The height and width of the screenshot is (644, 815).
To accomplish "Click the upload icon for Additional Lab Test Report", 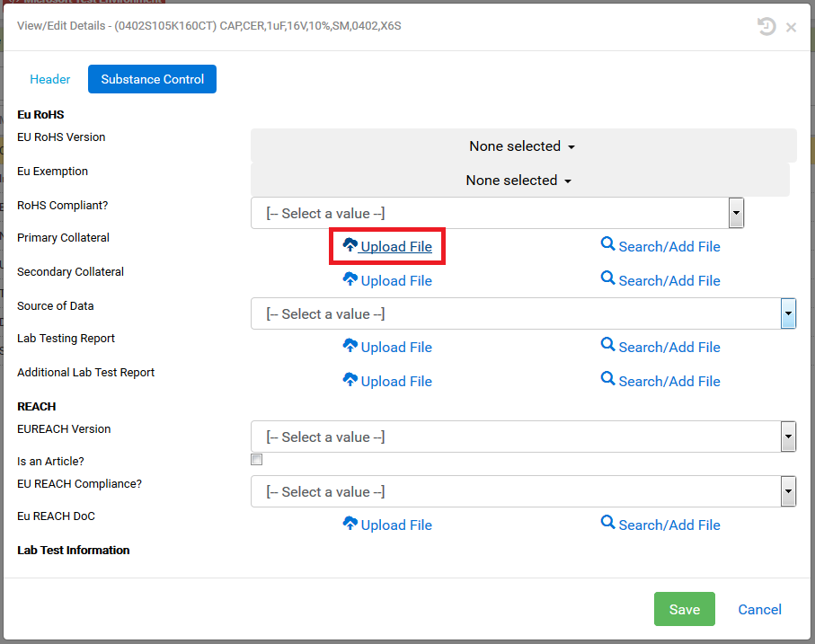I will coord(350,381).
